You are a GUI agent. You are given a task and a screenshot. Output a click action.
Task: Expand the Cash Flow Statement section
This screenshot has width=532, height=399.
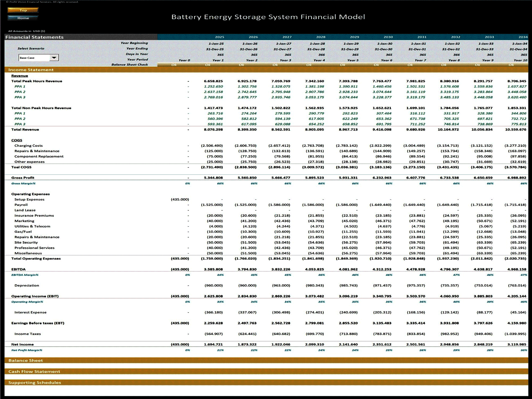[266, 372]
